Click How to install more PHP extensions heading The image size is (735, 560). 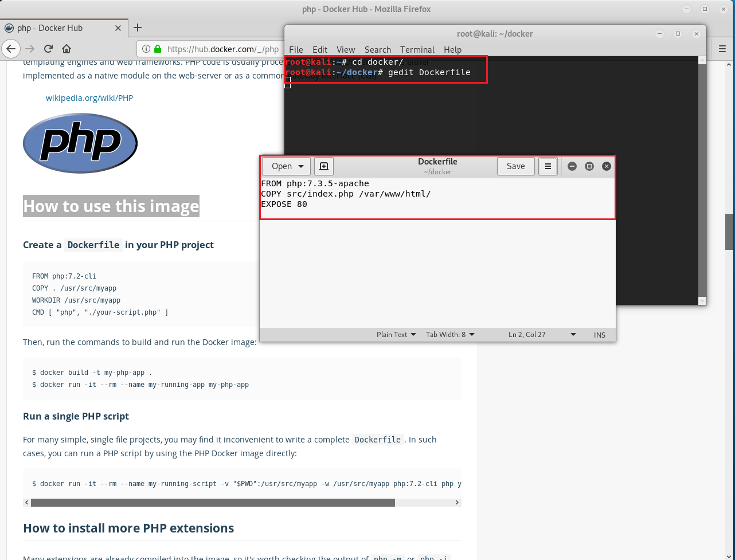(x=128, y=528)
